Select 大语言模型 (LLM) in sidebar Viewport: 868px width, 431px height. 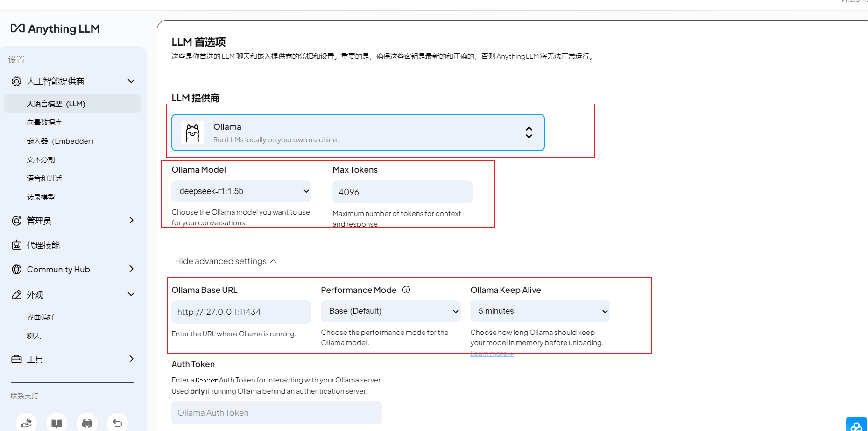pos(72,104)
